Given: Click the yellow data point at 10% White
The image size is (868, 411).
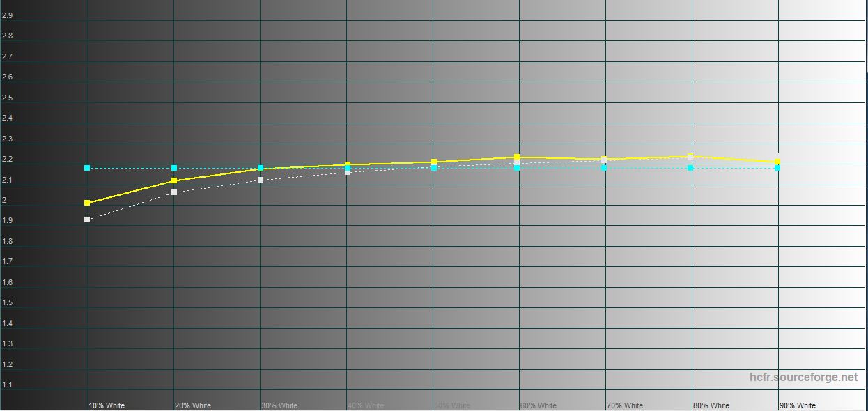Looking at the screenshot, I should (x=87, y=203).
